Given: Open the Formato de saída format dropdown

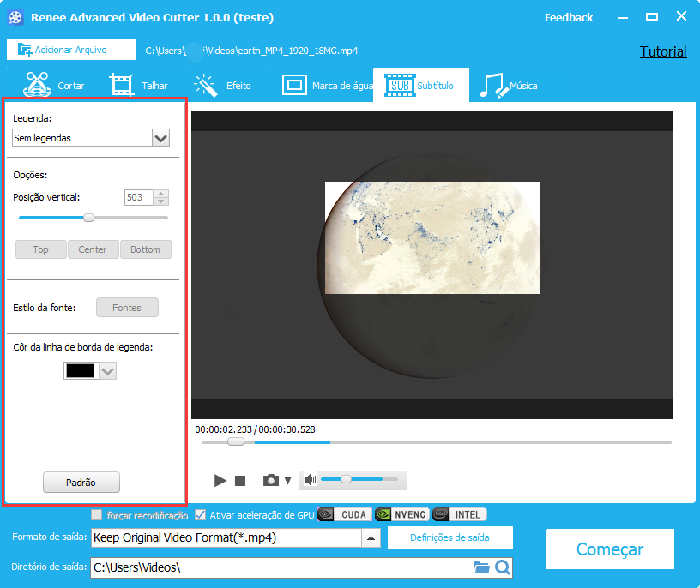Looking at the screenshot, I should tap(371, 538).
